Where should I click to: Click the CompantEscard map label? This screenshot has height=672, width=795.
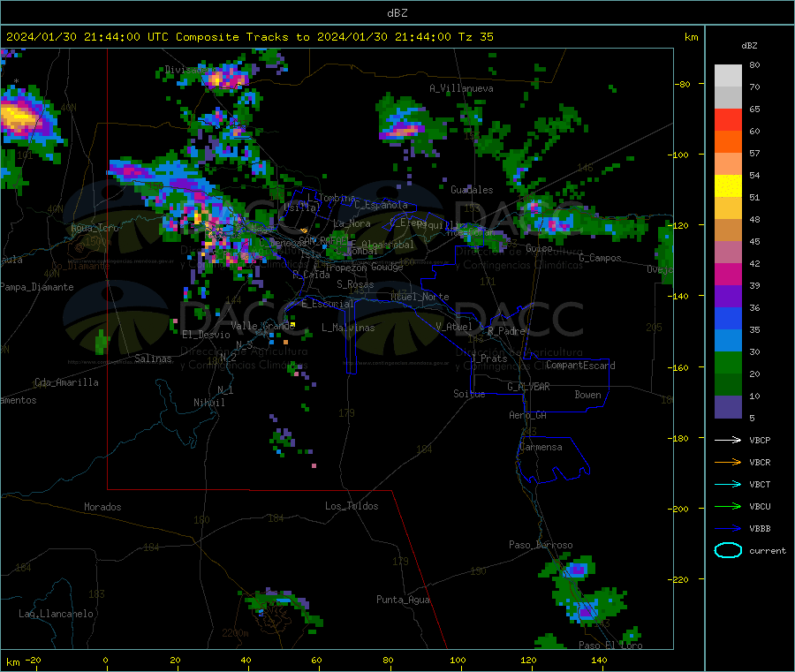(x=580, y=365)
